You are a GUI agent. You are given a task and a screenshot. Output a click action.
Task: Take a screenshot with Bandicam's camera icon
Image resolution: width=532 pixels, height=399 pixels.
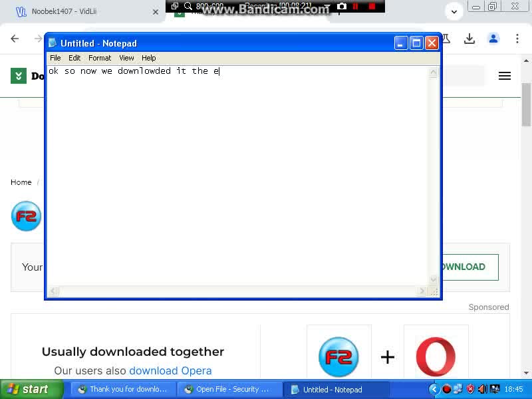[x=341, y=7]
